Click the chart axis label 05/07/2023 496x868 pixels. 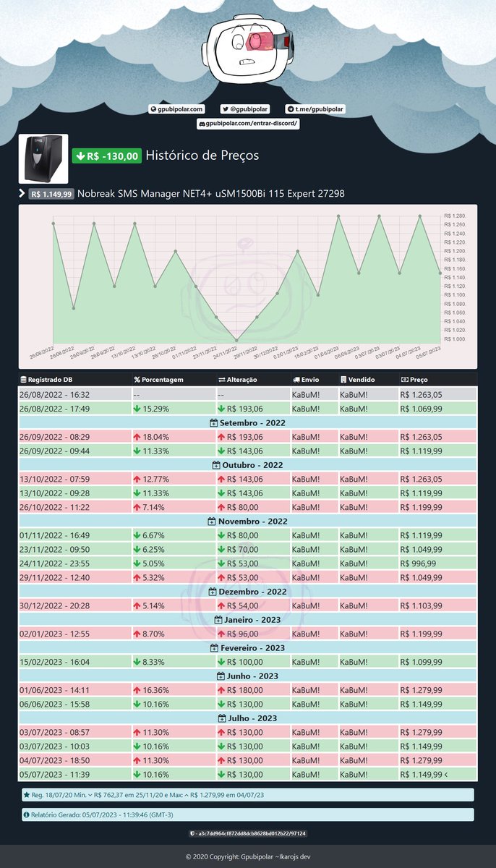[428, 354]
